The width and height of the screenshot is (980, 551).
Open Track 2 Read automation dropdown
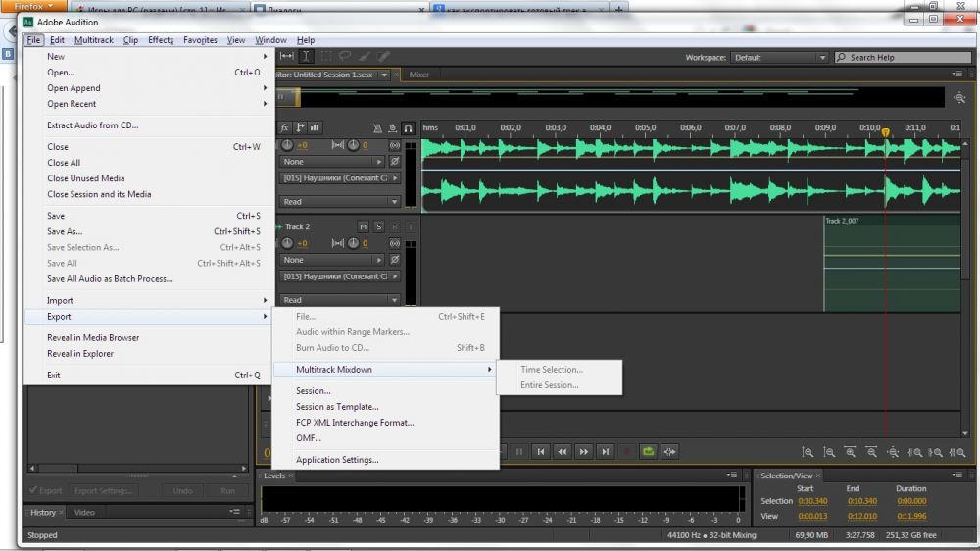tap(340, 300)
